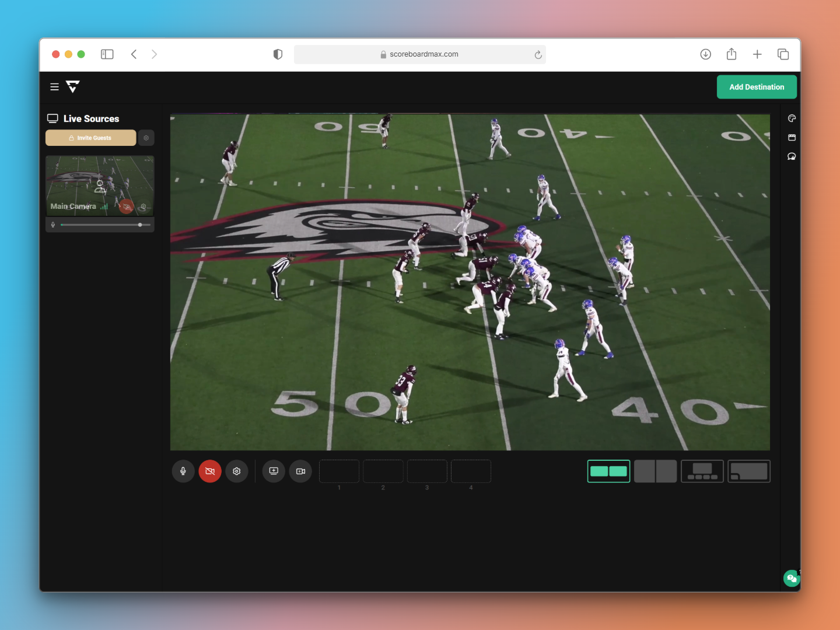Click the scoreboardmax.com address bar

pyautogui.click(x=420, y=54)
